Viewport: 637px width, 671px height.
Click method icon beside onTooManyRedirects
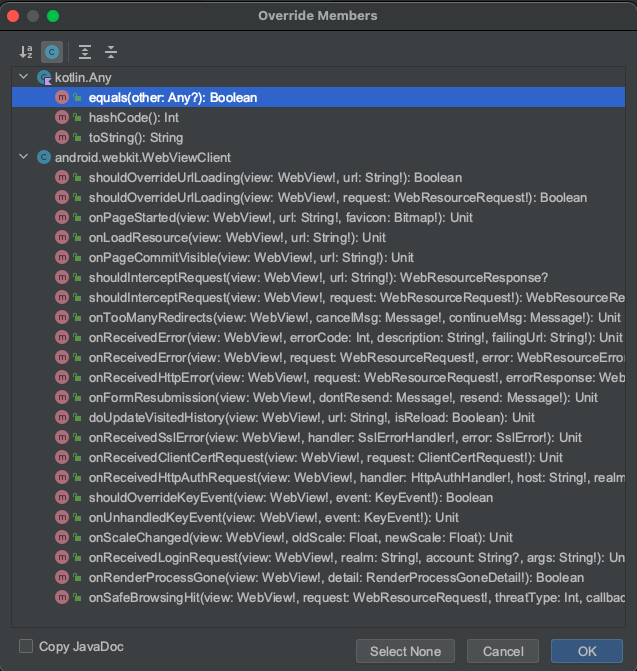click(62, 318)
